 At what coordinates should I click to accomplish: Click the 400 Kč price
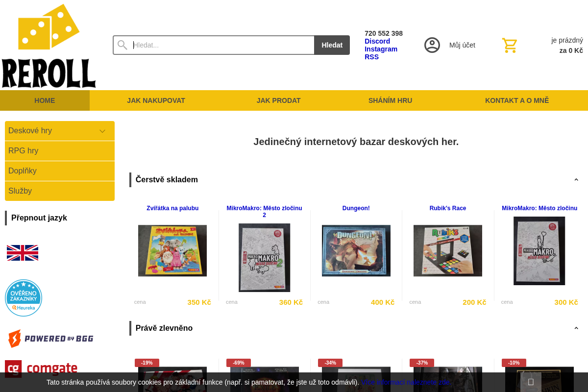click(x=383, y=302)
